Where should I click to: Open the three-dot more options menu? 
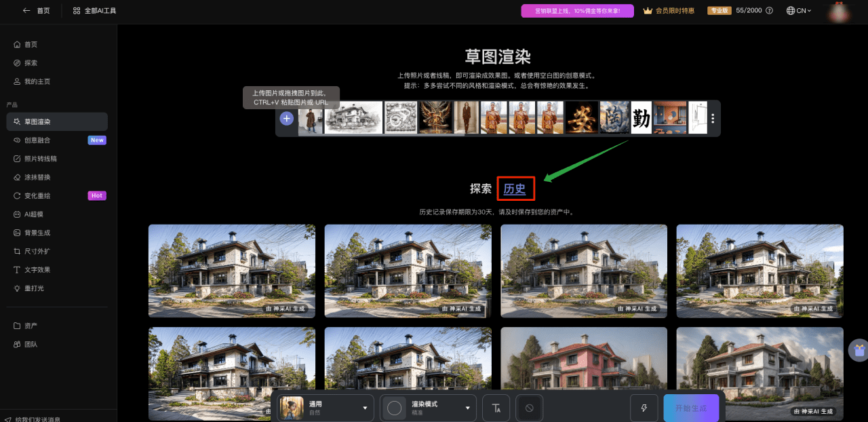pyautogui.click(x=713, y=119)
